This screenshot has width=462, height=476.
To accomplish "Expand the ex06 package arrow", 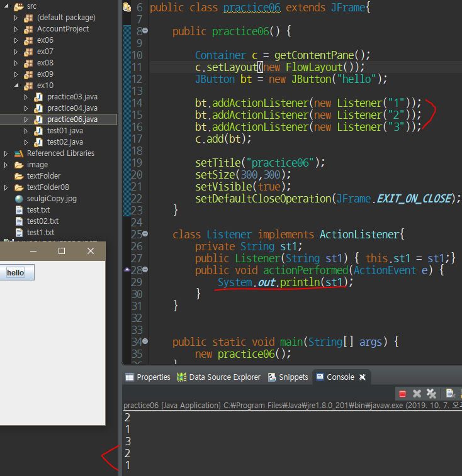I will pyautogui.click(x=16, y=41).
